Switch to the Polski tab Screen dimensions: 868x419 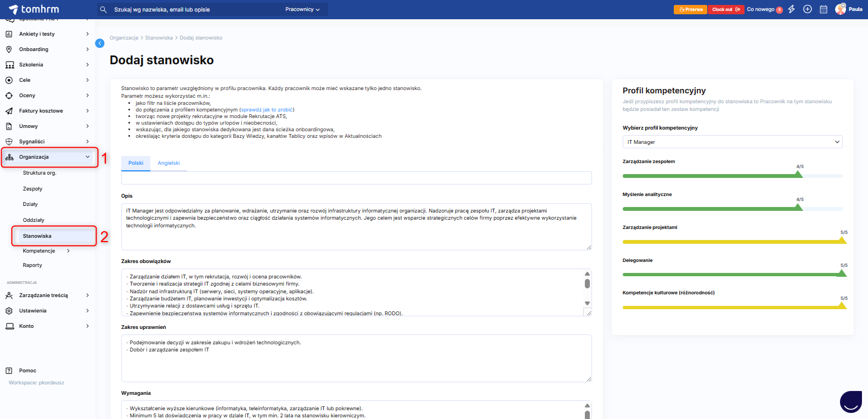pyautogui.click(x=136, y=163)
